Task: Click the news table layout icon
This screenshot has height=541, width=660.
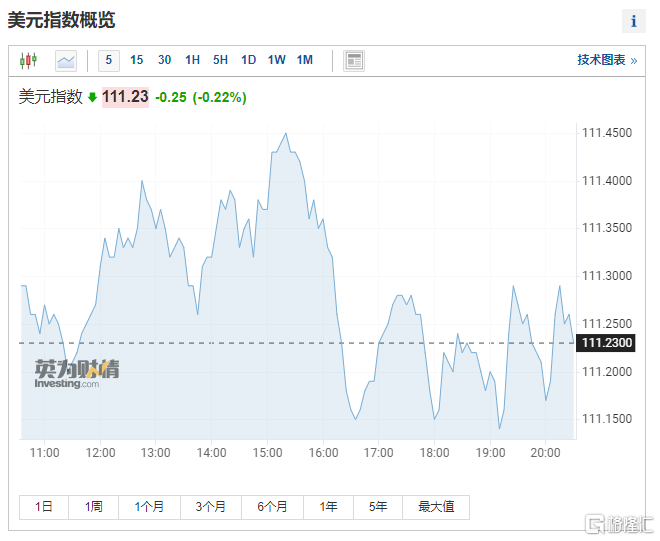Action: [x=354, y=61]
